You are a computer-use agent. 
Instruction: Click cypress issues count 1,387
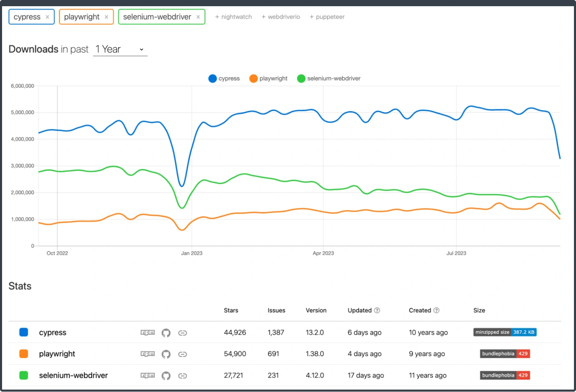pyautogui.click(x=276, y=333)
